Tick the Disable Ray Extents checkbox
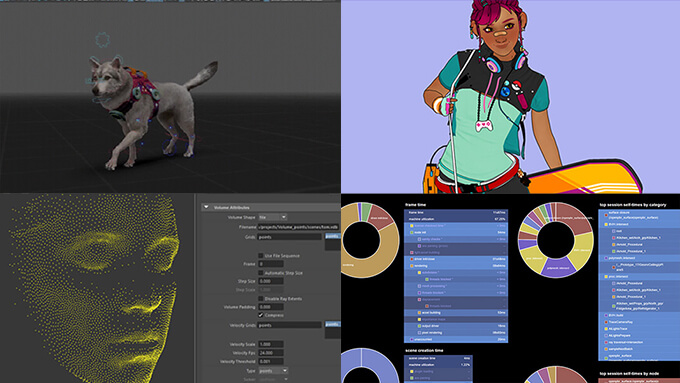 click(261, 298)
